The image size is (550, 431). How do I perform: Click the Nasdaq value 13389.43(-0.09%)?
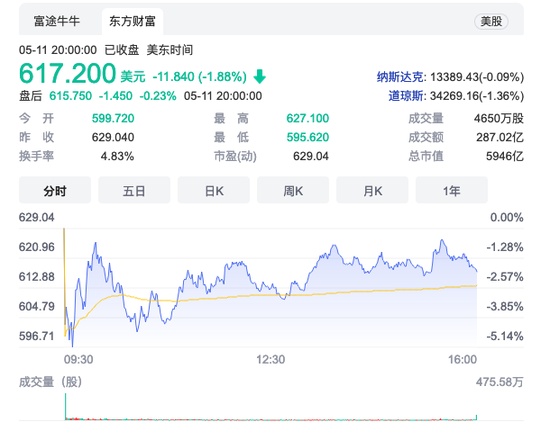click(477, 77)
